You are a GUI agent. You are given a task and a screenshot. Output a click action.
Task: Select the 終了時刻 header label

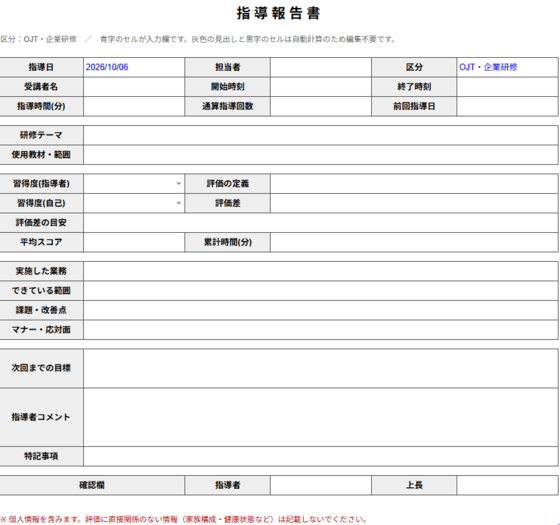click(414, 87)
